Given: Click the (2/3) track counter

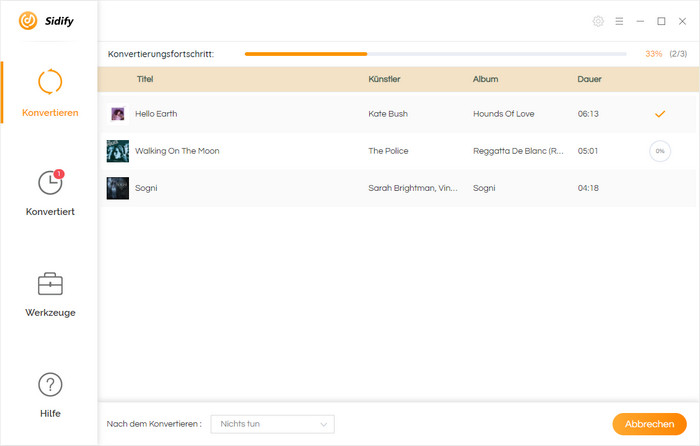Looking at the screenshot, I should click(678, 54).
